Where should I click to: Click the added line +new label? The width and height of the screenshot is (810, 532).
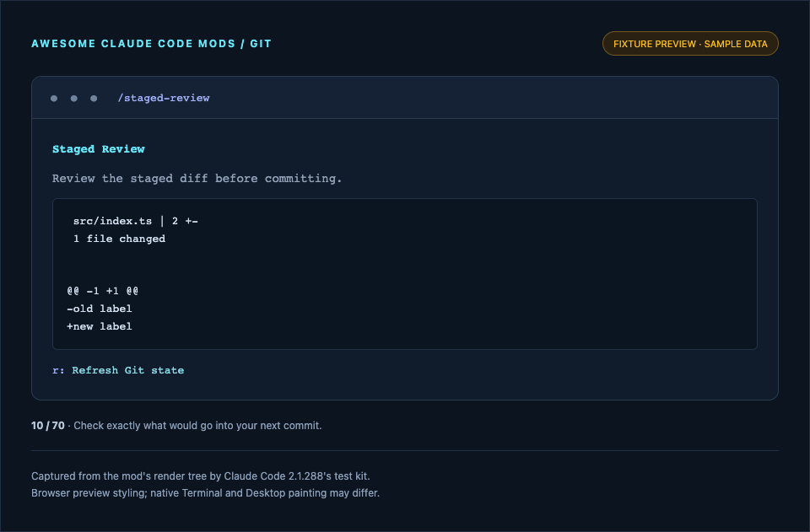click(x=100, y=326)
